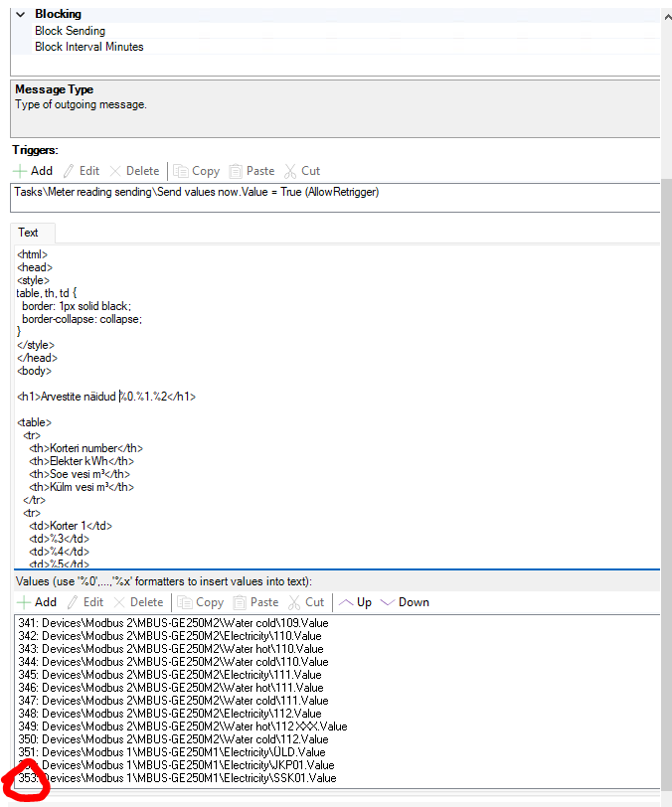The height and width of the screenshot is (807, 672).
Task: Click Delete in the Values toolbar
Action: pos(138,602)
